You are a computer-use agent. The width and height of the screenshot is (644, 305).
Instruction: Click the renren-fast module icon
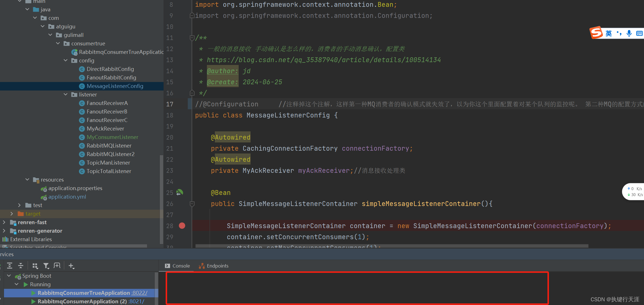coord(13,222)
